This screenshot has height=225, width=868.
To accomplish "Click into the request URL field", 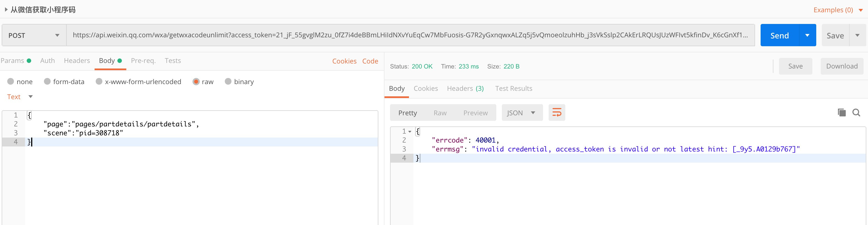I will pyautogui.click(x=410, y=35).
